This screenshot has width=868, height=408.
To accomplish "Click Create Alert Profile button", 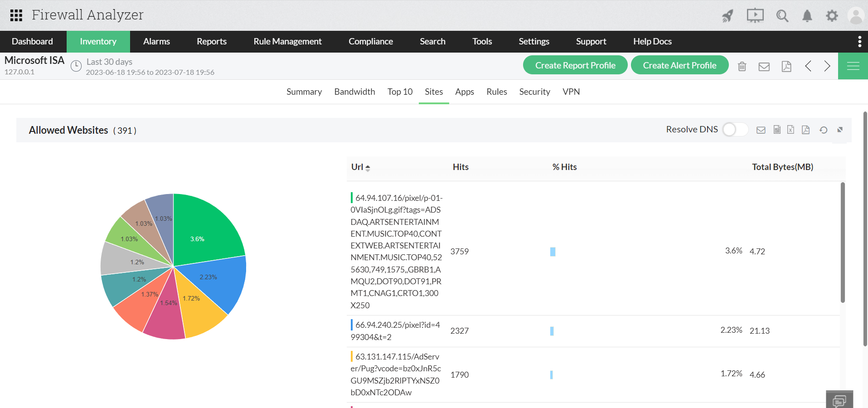I will (x=679, y=65).
